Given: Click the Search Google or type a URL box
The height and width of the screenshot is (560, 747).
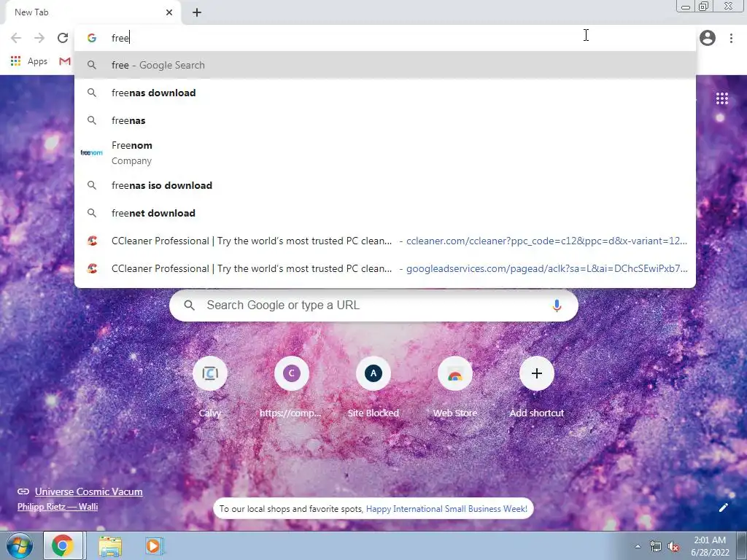Looking at the screenshot, I should (373, 306).
